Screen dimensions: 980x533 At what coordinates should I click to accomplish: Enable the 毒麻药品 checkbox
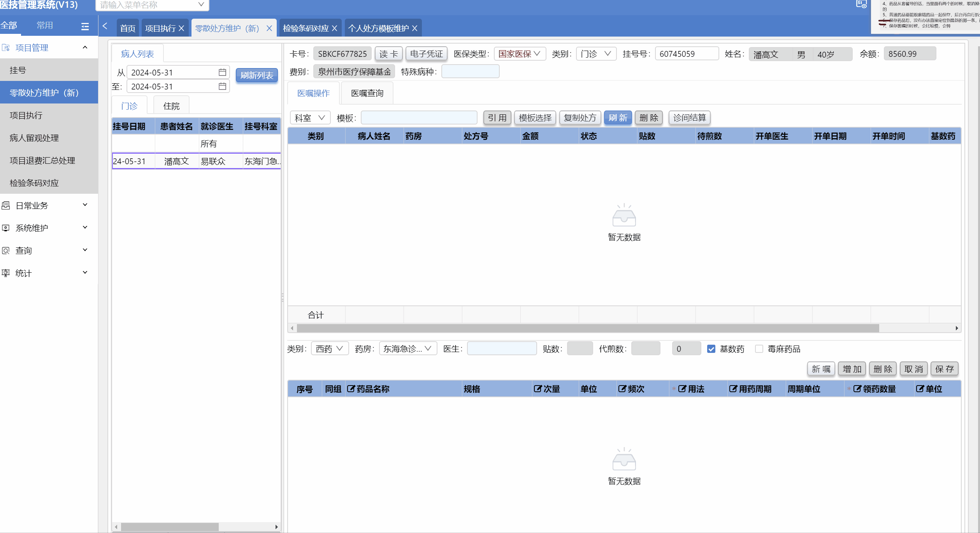coord(759,349)
